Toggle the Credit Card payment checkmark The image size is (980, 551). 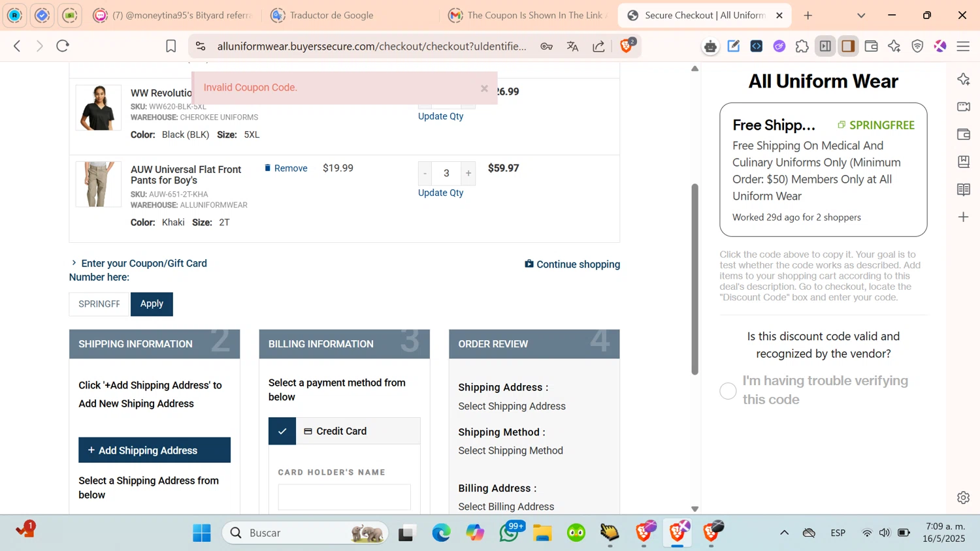click(x=282, y=431)
